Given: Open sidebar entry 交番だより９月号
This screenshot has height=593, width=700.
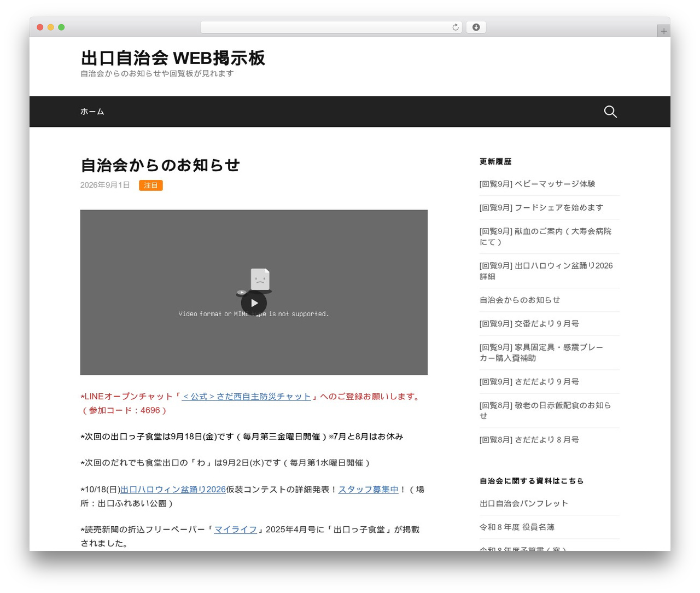Looking at the screenshot, I should pos(529,323).
